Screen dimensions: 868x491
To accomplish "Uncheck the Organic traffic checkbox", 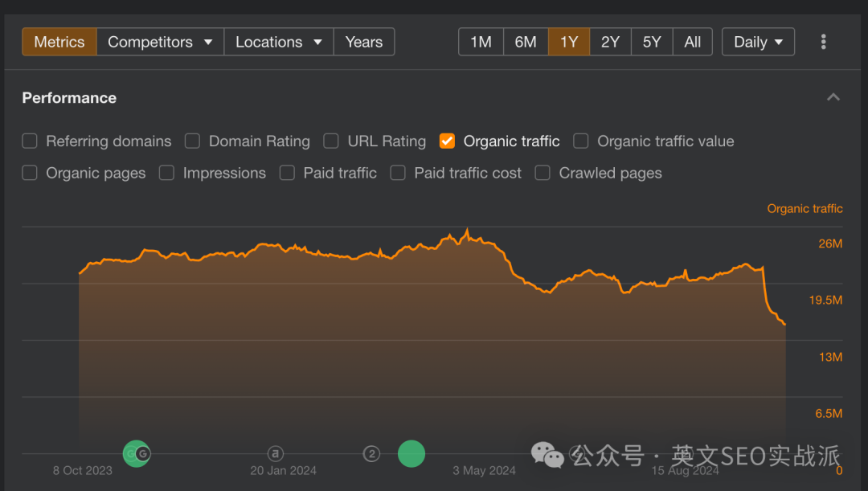I will (x=448, y=141).
